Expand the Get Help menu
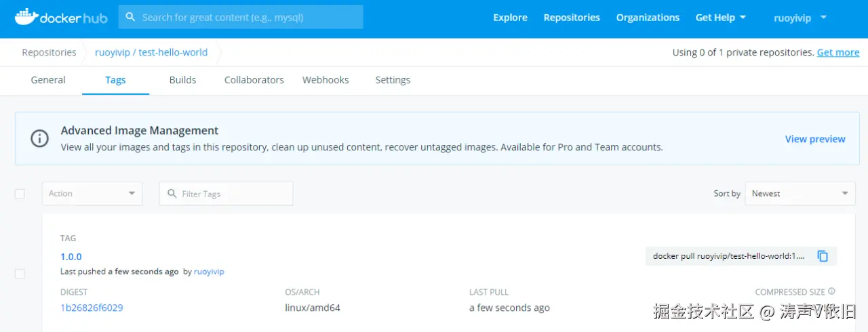868x332 pixels. pos(721,18)
